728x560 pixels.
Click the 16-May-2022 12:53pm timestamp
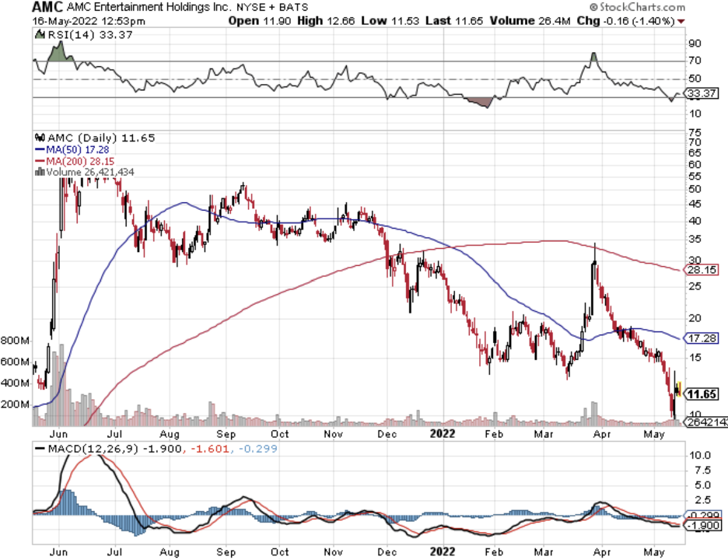click(x=89, y=21)
